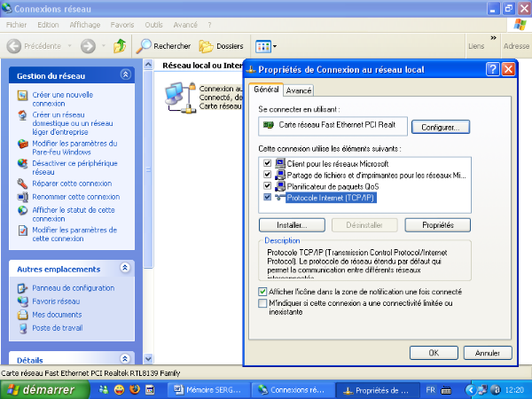This screenshot has height=399, width=532.
Task: Uncheck Planificateur de paquets QoS
Action: click(x=268, y=185)
